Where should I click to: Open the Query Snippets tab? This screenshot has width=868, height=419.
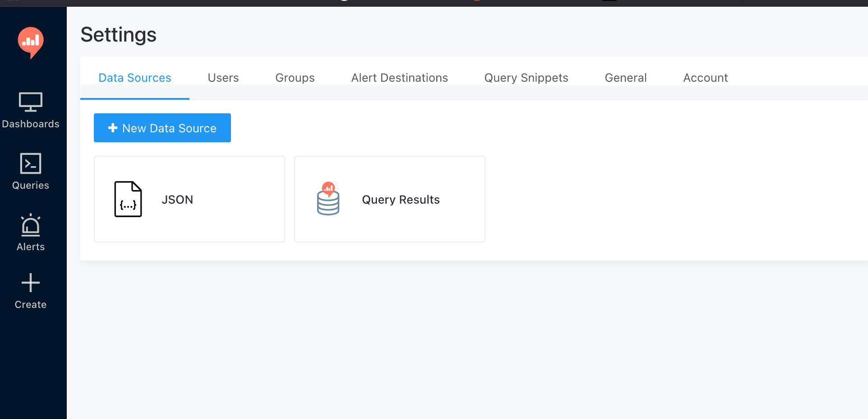pos(526,78)
